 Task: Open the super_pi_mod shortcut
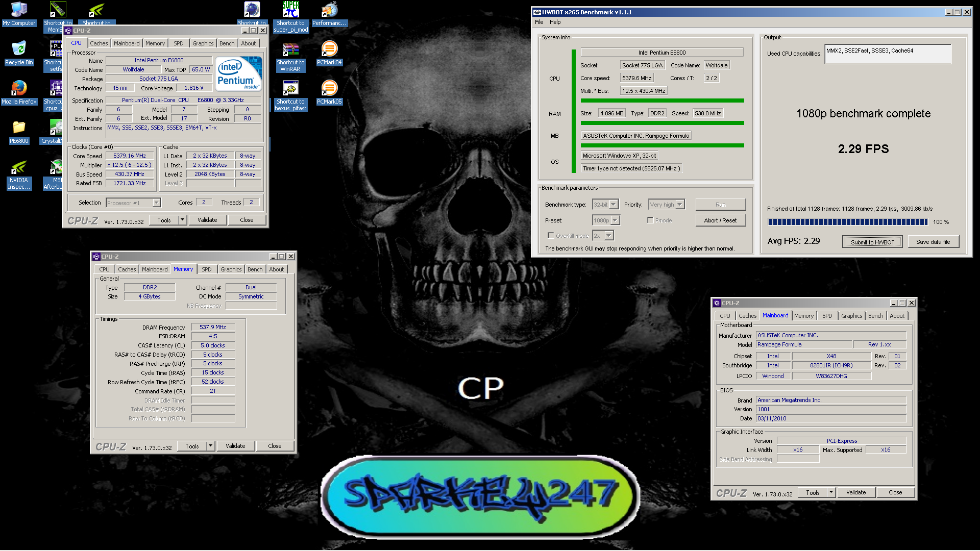click(290, 16)
